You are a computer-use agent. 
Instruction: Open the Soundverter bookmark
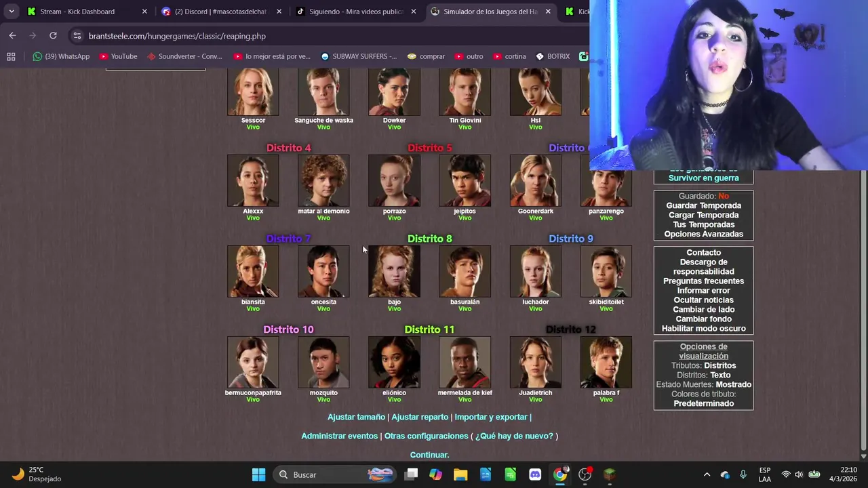point(184,56)
